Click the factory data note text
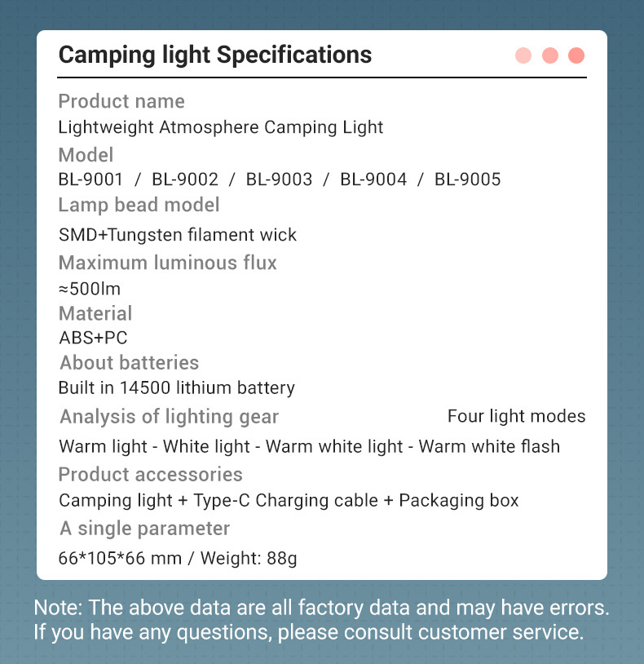644x664 pixels. [x=321, y=619]
